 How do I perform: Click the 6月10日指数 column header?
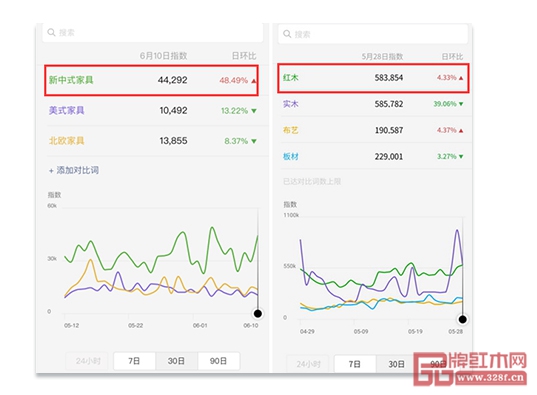[164, 56]
